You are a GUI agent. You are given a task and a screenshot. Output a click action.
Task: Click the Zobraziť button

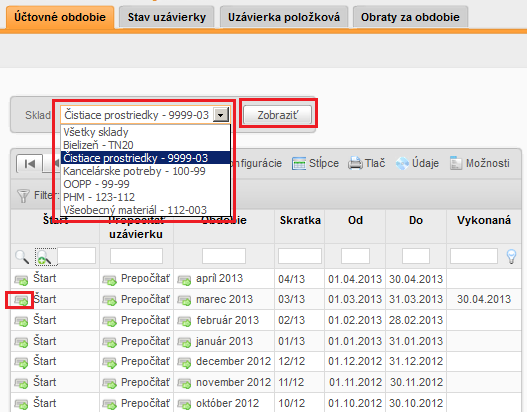[277, 115]
